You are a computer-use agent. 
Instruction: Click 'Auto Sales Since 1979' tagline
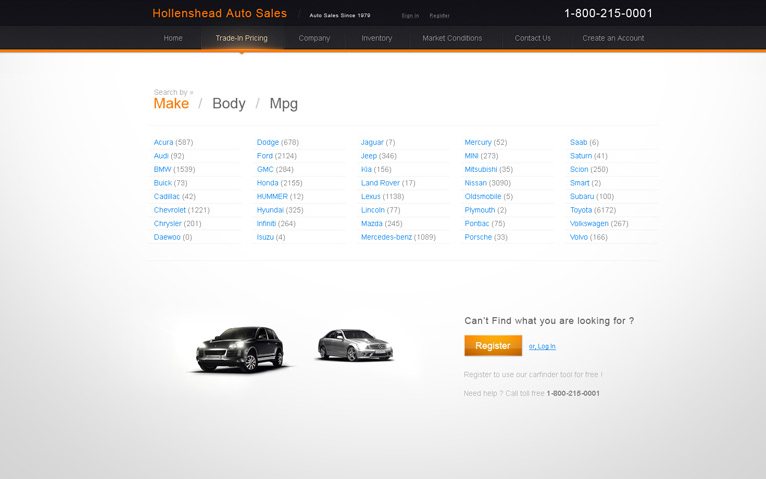[x=340, y=16]
